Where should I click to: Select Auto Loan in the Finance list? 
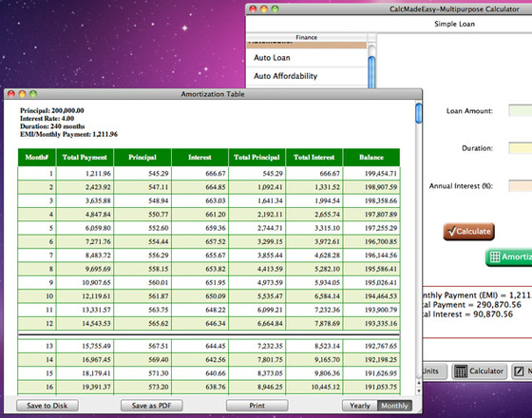tap(307, 58)
